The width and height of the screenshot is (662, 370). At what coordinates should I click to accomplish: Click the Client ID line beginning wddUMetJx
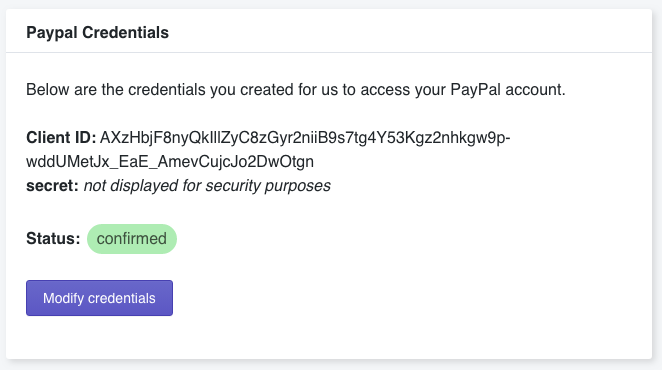tap(170, 161)
